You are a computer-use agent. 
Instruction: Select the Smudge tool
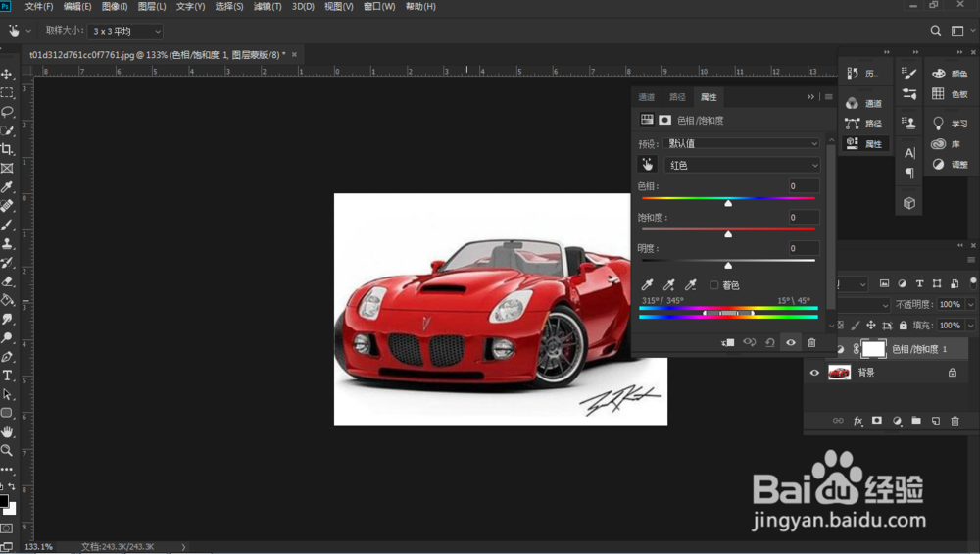pos(7,319)
